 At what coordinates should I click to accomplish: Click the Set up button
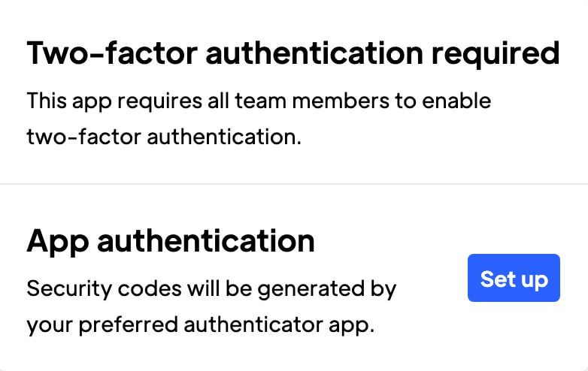click(x=514, y=279)
